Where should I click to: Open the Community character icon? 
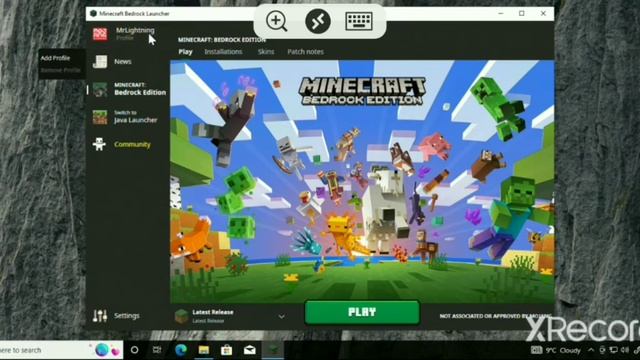coord(99,144)
